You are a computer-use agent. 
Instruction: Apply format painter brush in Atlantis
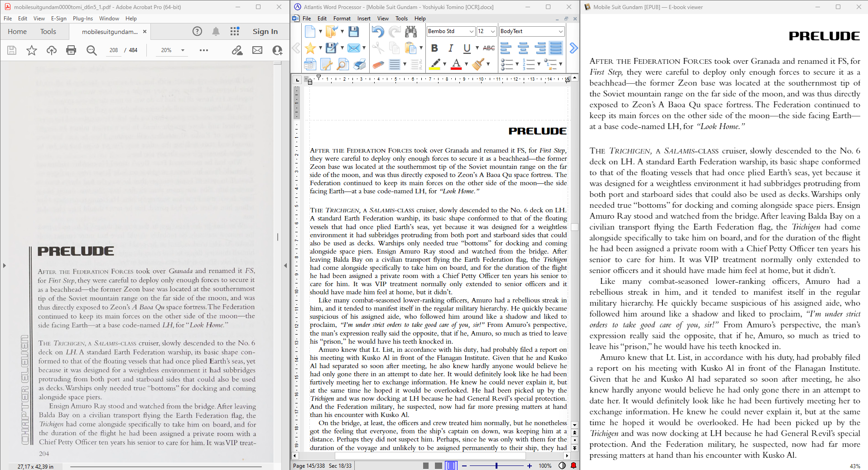coord(478,64)
